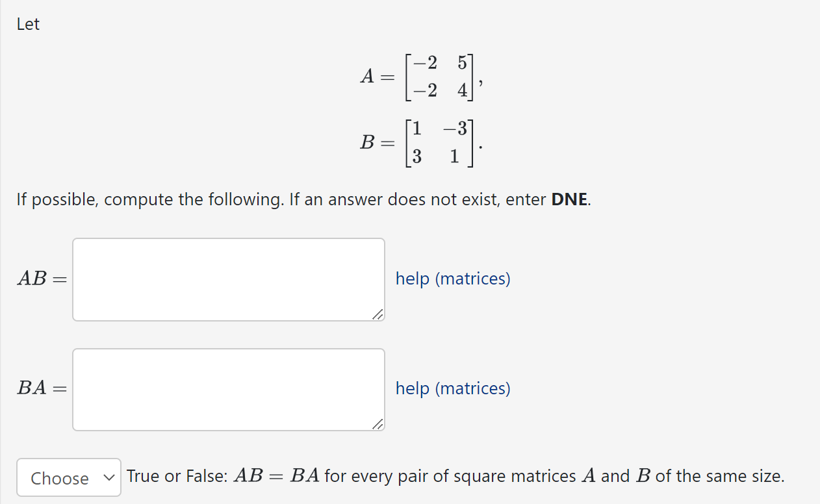Click the resize grip of the BA textarea
Viewport: 820px width, 504px height.
378,425
